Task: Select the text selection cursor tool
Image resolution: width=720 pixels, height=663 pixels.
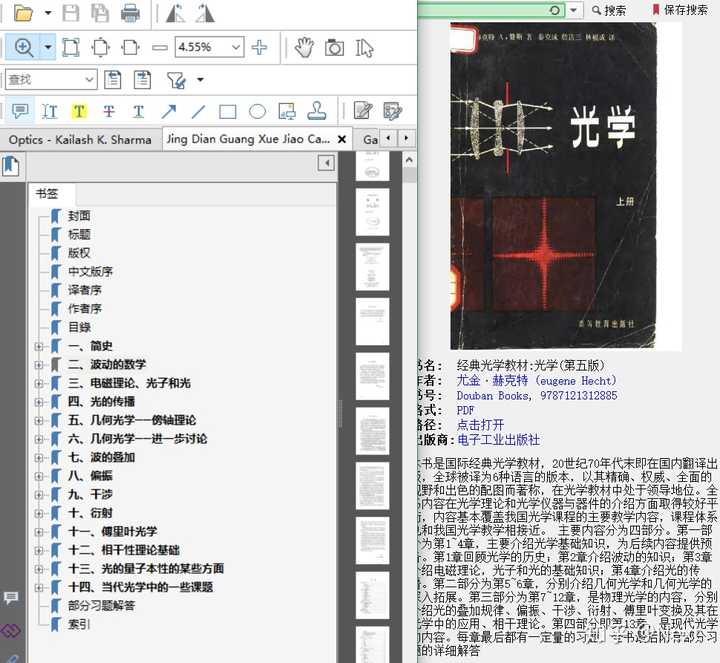Action: pos(365,48)
